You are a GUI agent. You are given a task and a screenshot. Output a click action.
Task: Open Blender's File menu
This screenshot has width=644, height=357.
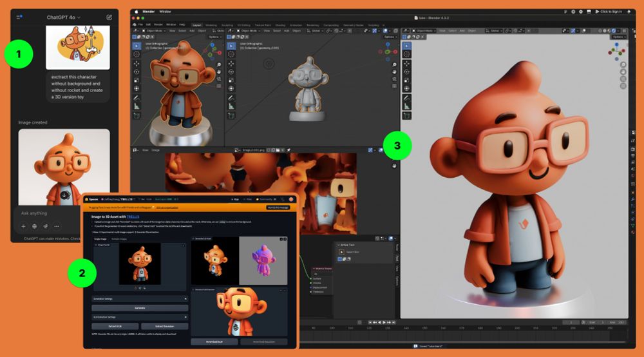[140, 24]
